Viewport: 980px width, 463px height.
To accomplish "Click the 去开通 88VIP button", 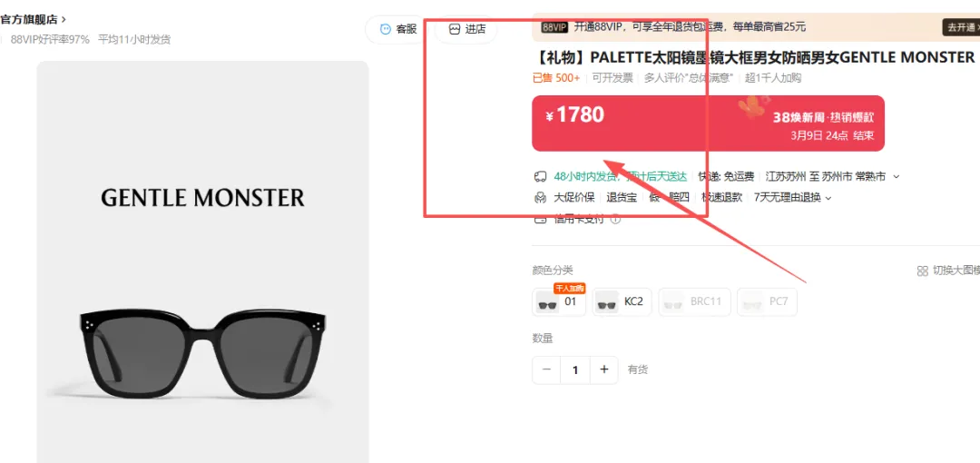I will [x=961, y=27].
